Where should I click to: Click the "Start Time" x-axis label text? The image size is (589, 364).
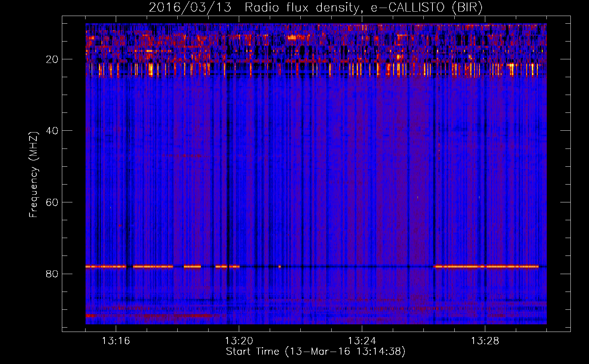click(x=252, y=352)
